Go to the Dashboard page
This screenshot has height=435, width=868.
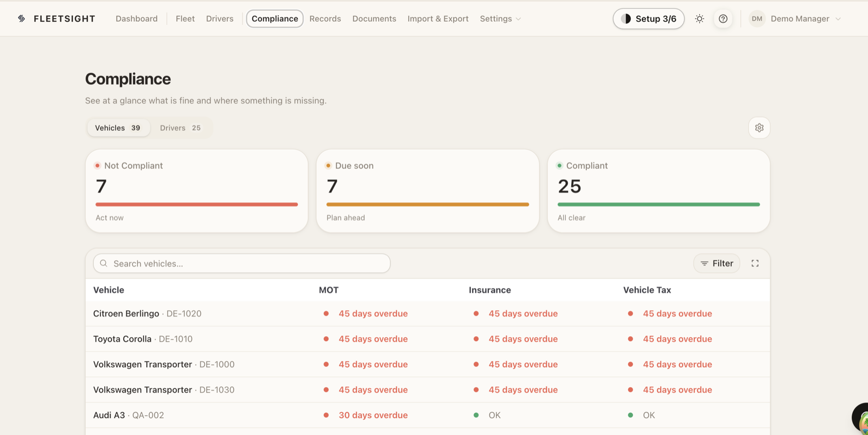point(137,18)
